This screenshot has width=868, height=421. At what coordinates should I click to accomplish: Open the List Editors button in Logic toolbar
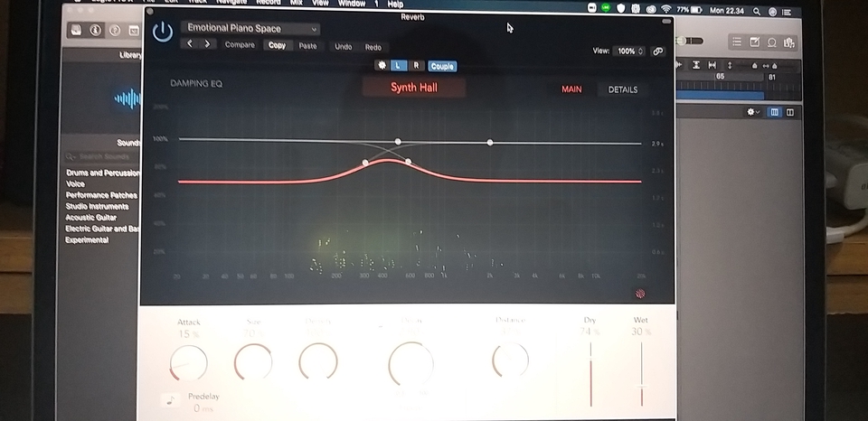click(737, 42)
